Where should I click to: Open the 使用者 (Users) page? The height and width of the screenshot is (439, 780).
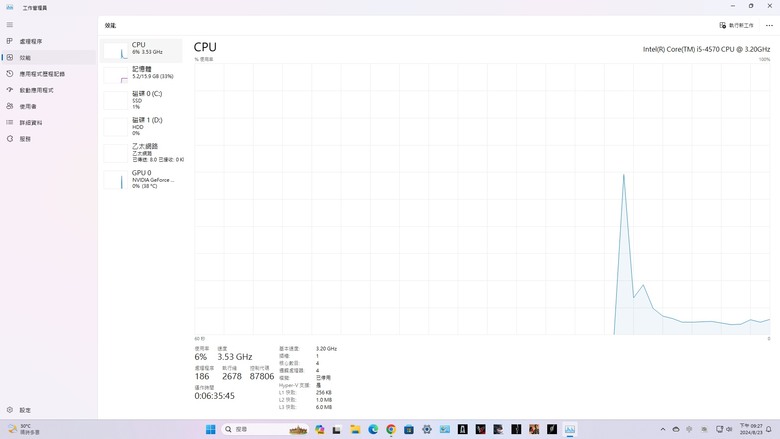tap(48, 106)
